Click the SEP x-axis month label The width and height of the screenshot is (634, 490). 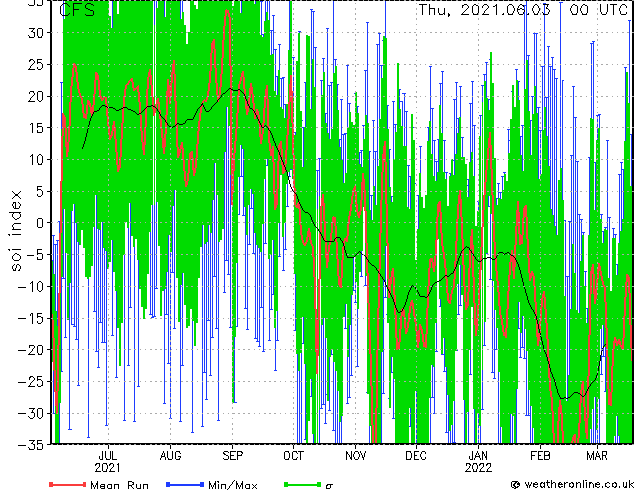pyautogui.click(x=232, y=456)
